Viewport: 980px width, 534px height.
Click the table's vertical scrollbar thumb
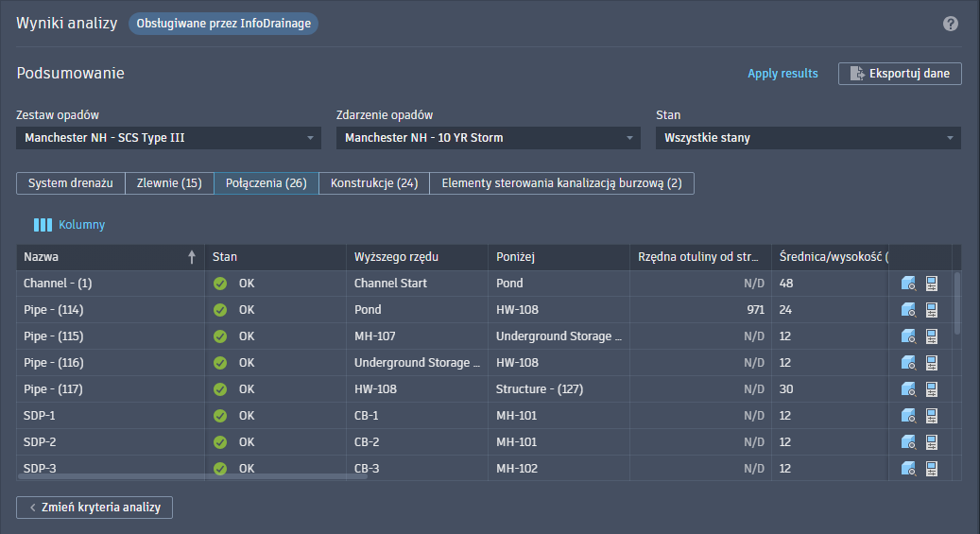tap(956, 302)
